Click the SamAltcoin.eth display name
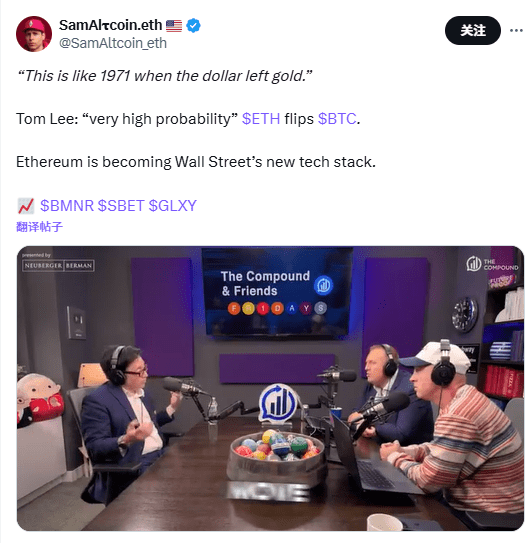This screenshot has height=543, width=530. point(111,25)
